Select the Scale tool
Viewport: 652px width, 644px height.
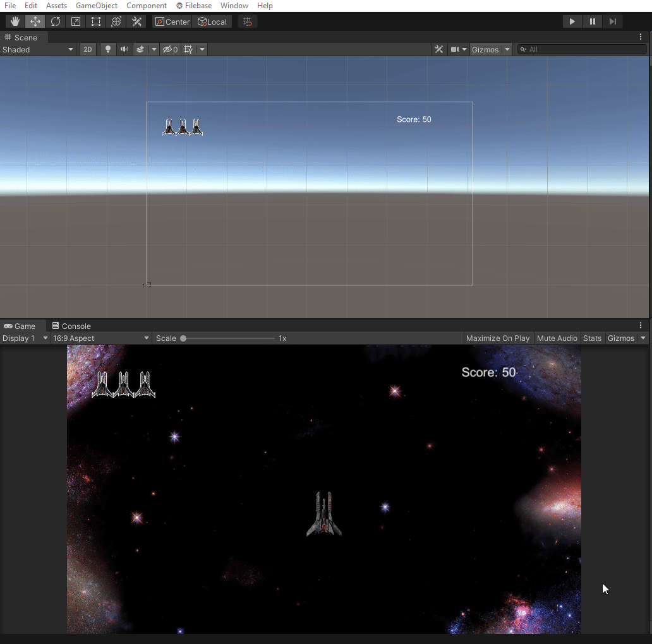point(75,21)
